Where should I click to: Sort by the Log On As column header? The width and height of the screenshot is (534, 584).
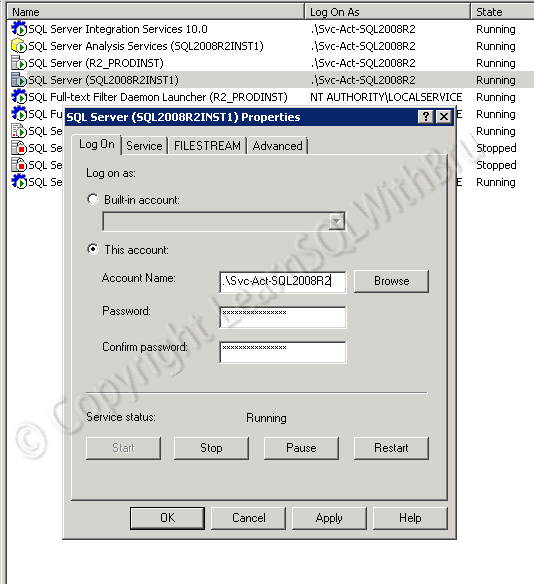(x=387, y=12)
